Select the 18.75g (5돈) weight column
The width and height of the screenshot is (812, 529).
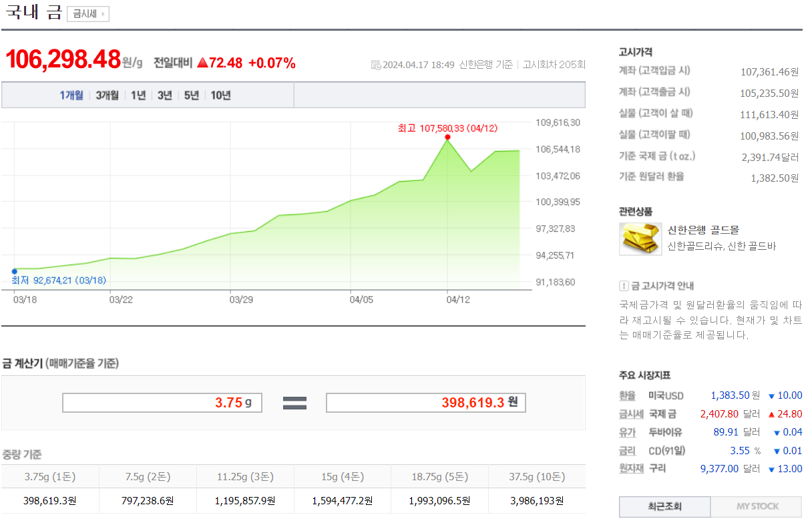440,477
